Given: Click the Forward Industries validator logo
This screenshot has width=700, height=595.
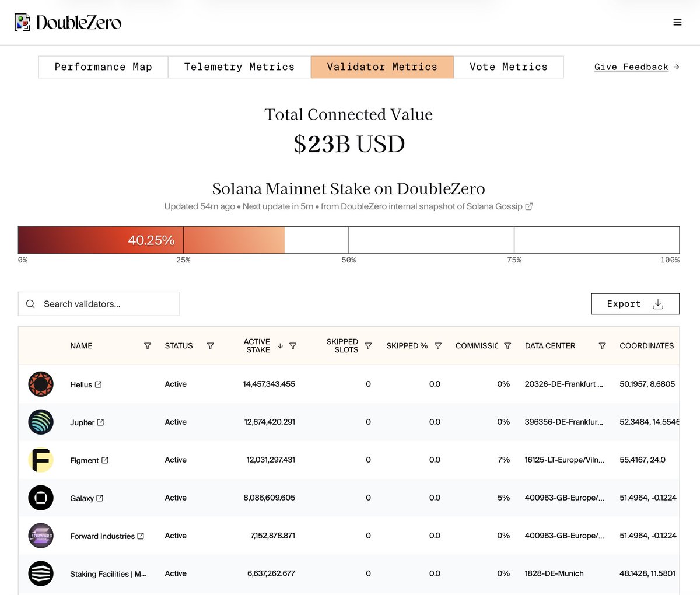Looking at the screenshot, I should point(41,535).
